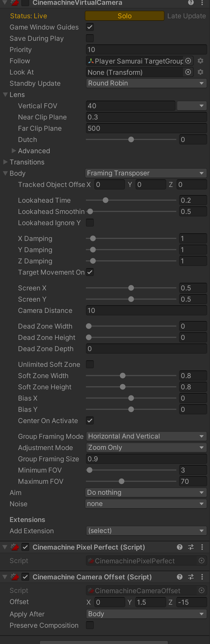Open the Group Framing Mode dropdown
Image resolution: width=210 pixels, height=644 pixels.
click(146, 436)
